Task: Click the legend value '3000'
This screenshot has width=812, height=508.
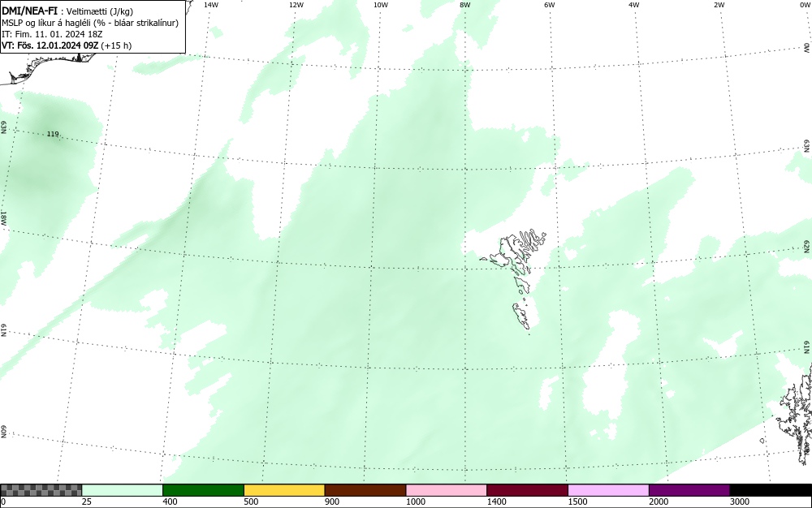Action: click(x=740, y=502)
